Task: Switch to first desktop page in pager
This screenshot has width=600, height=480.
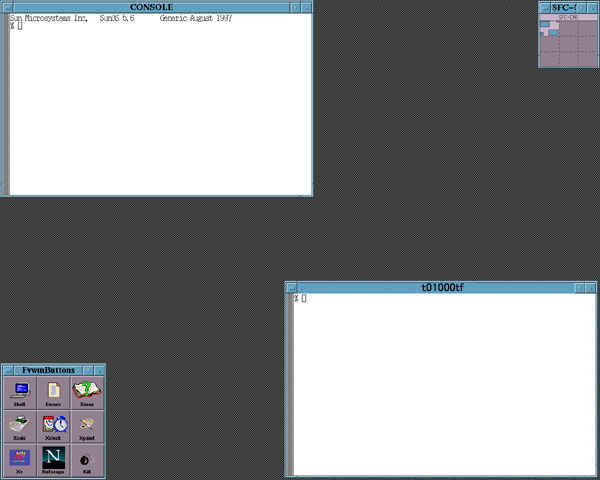Action: [x=549, y=28]
